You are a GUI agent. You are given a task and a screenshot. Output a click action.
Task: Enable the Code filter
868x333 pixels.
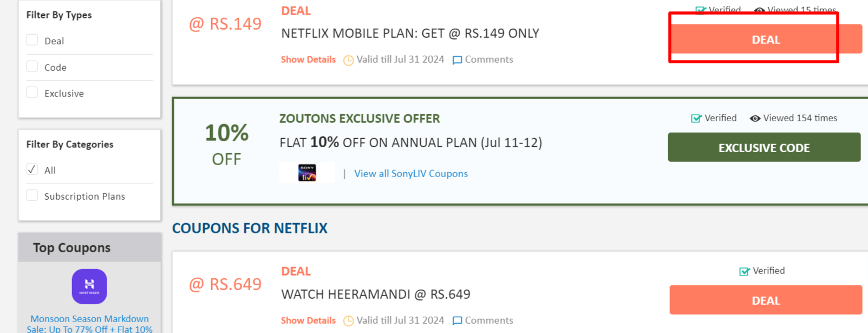point(32,66)
